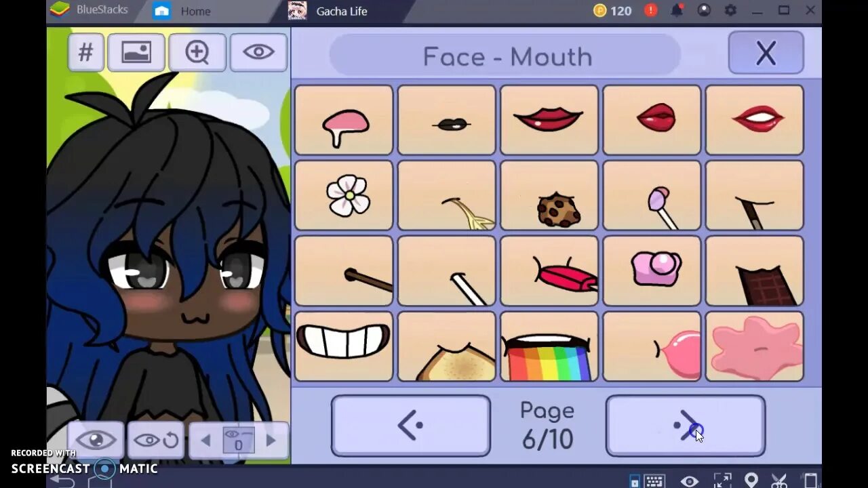Select the purple lollipop mouth item
868x488 pixels.
pos(652,195)
